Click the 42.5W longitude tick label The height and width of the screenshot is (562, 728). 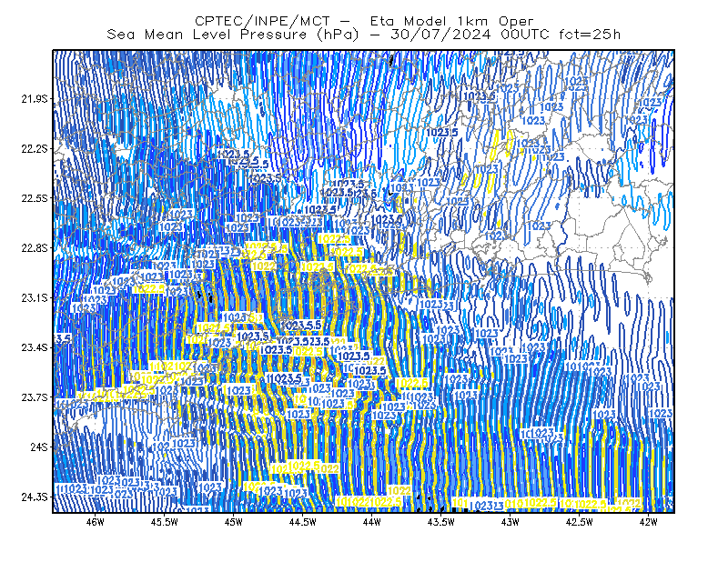tap(580, 522)
